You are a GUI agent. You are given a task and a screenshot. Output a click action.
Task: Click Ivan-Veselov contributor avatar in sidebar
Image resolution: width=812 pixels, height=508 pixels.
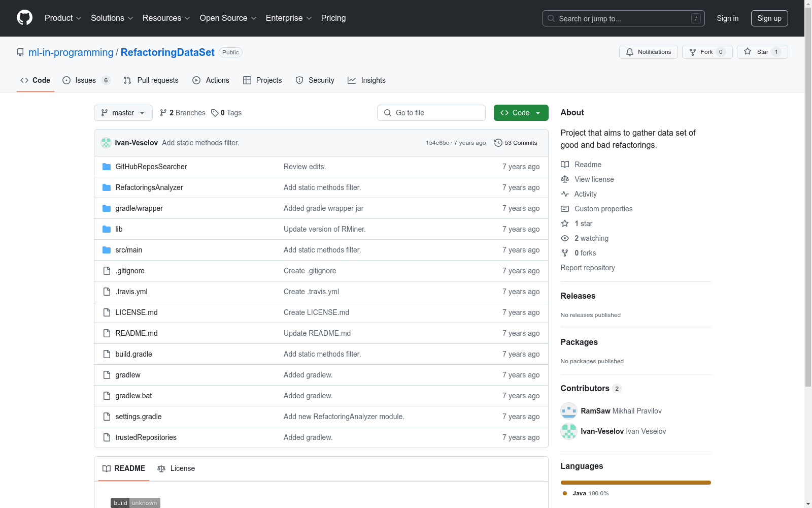coord(569,431)
